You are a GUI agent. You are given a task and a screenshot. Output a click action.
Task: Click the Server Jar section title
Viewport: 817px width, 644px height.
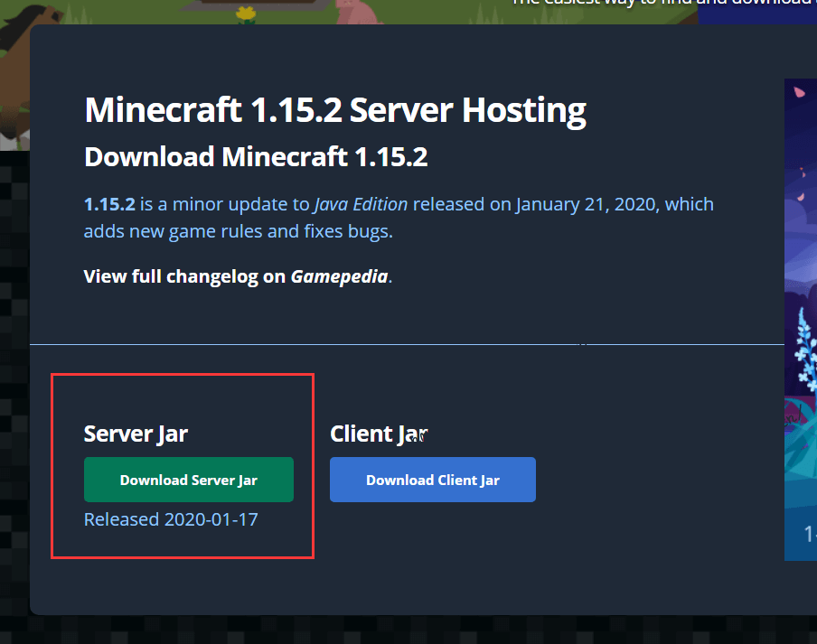(136, 434)
